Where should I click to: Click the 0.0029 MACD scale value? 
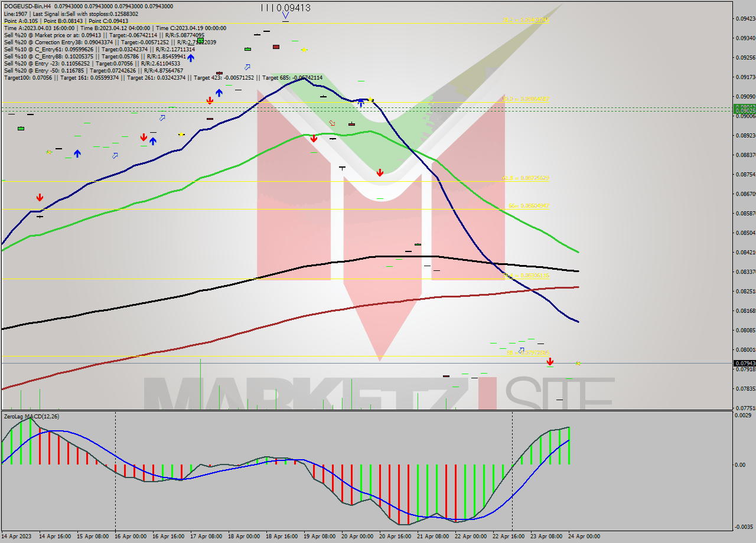(744, 416)
